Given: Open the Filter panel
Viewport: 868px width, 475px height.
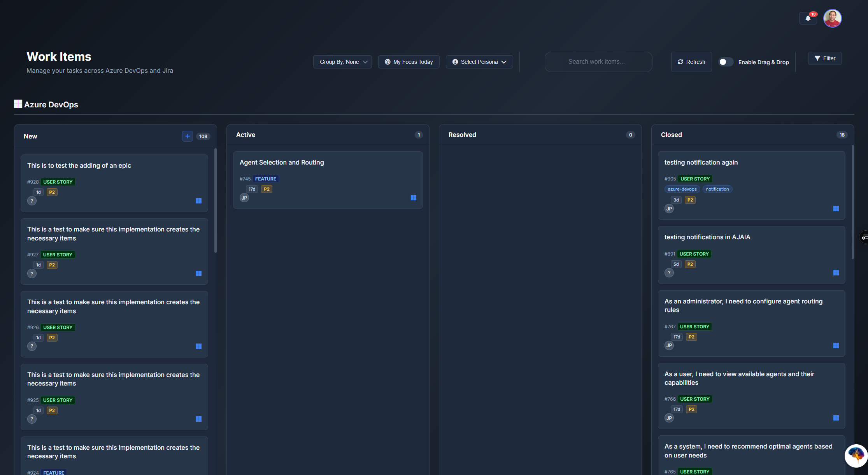Looking at the screenshot, I should pyautogui.click(x=825, y=58).
